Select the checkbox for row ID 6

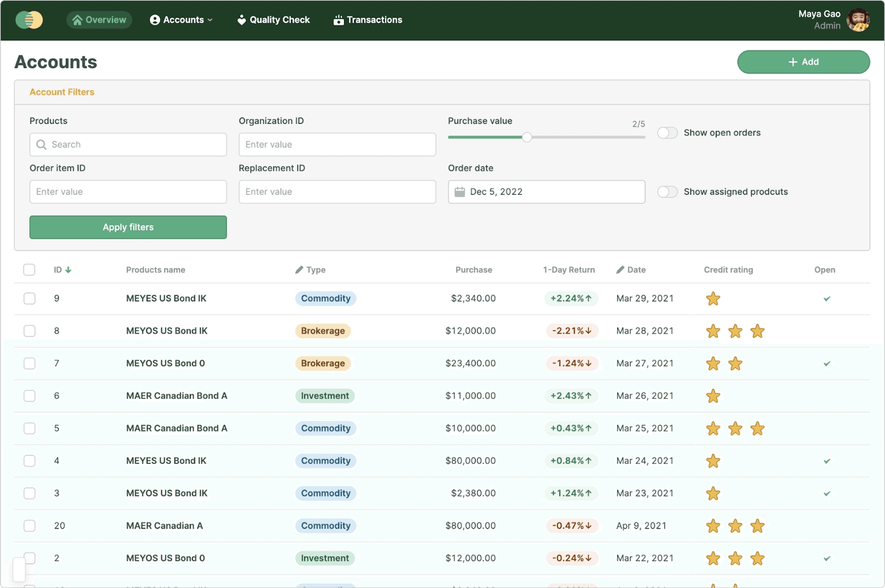30,396
